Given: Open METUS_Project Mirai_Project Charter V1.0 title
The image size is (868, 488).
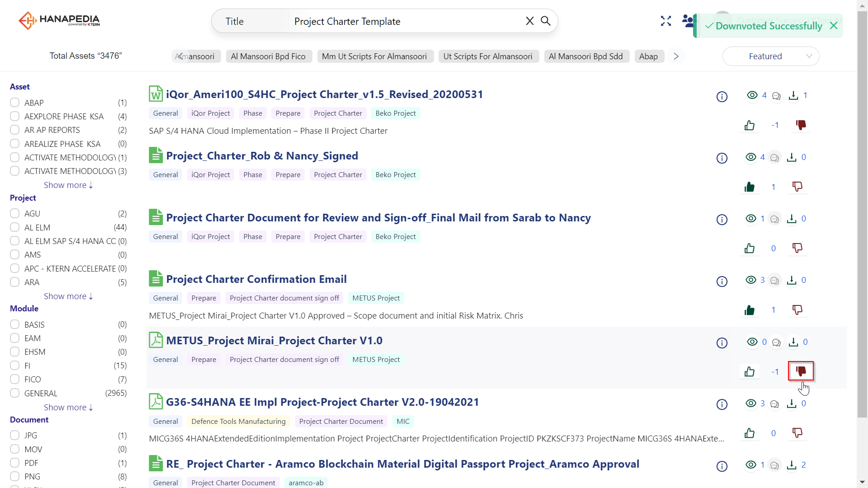Looking at the screenshot, I should pos(274,340).
